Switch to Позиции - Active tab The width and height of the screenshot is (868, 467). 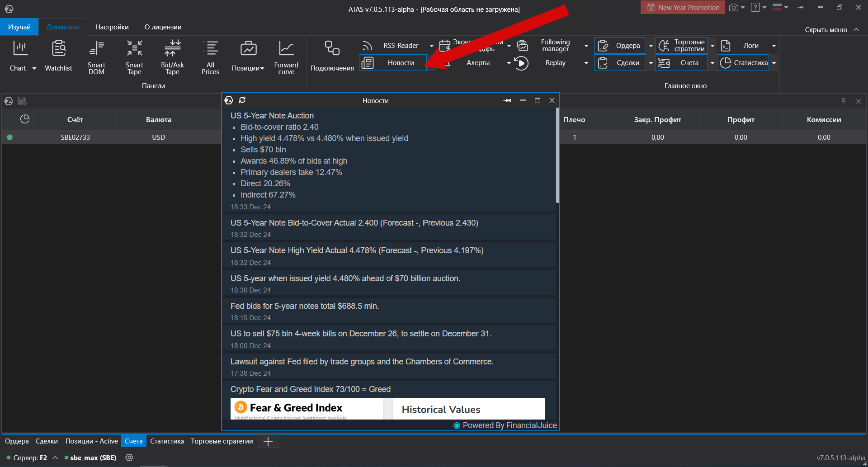[x=91, y=441]
